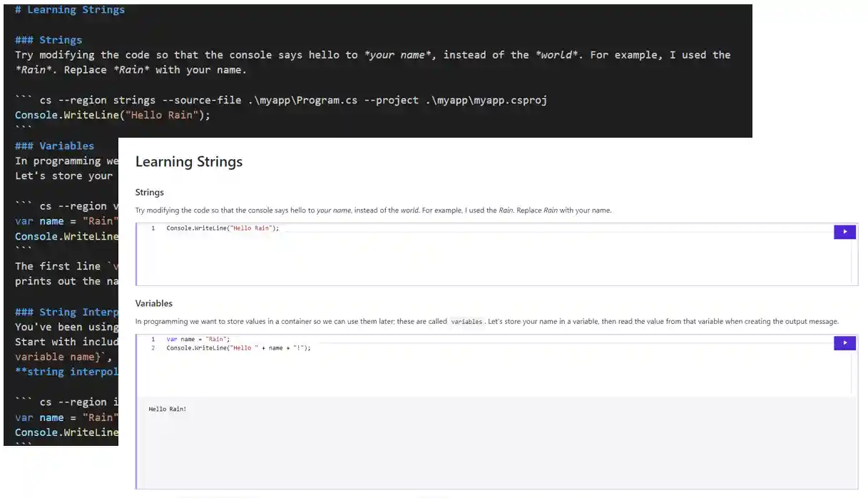This screenshot has width=868, height=498.
Task: Click line 1 in Strings code editor
Action: (x=223, y=228)
